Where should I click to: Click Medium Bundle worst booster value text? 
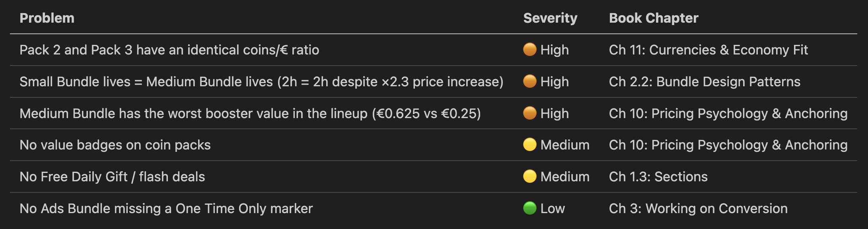click(250, 113)
